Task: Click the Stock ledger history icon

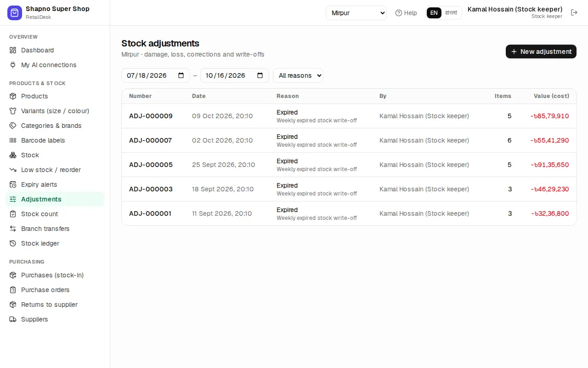Action: 13,243
